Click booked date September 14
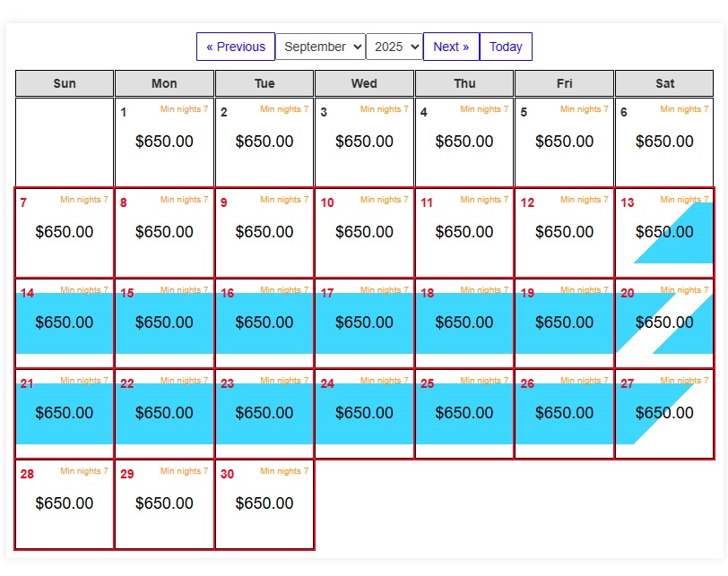 click(x=65, y=322)
